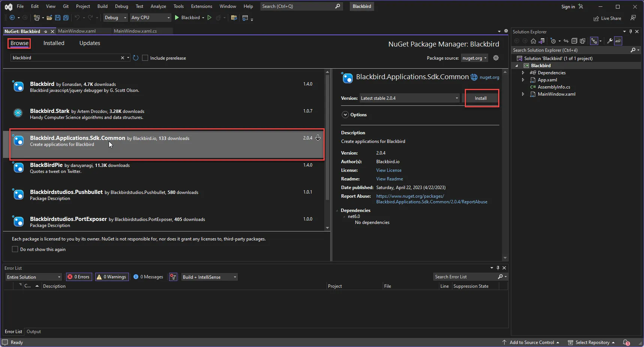The width and height of the screenshot is (644, 347).
Task: Click the New Project toolbar icon
Action: click(x=37, y=18)
